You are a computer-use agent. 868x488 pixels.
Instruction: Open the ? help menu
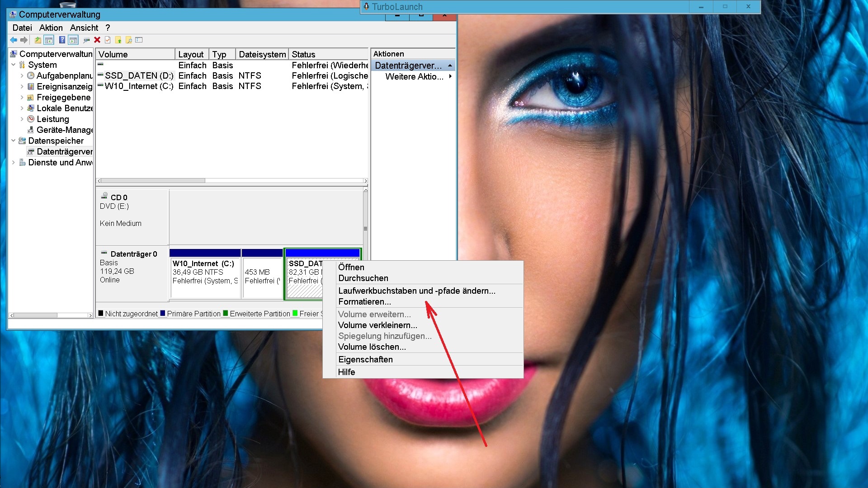(108, 28)
